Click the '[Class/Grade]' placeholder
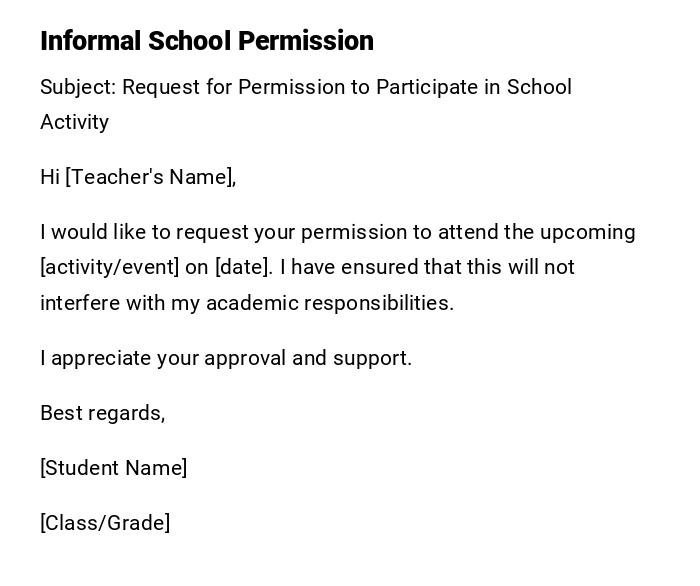 pos(105,523)
